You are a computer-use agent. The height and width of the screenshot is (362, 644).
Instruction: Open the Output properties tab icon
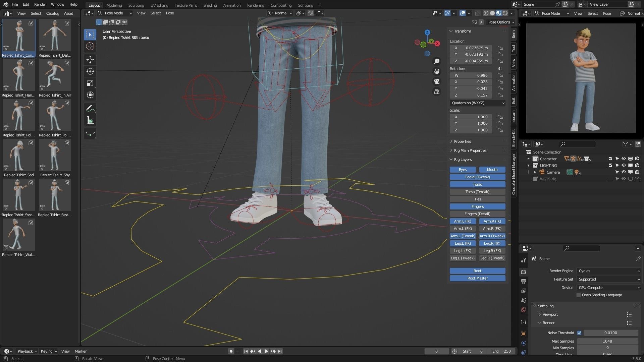(x=524, y=281)
